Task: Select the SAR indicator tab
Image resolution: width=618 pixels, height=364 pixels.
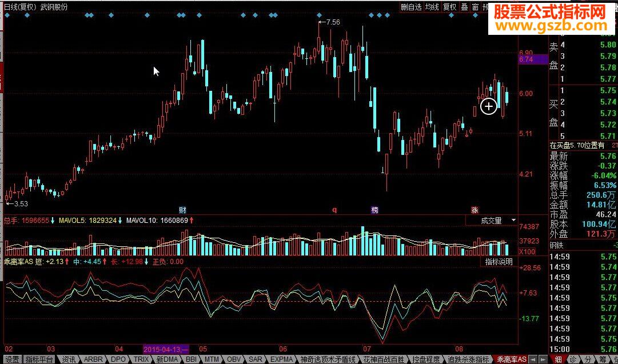Action: click(255, 359)
